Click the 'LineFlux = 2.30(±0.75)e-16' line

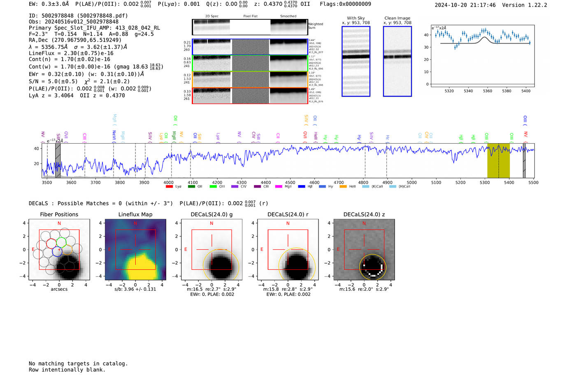click(x=71, y=53)
